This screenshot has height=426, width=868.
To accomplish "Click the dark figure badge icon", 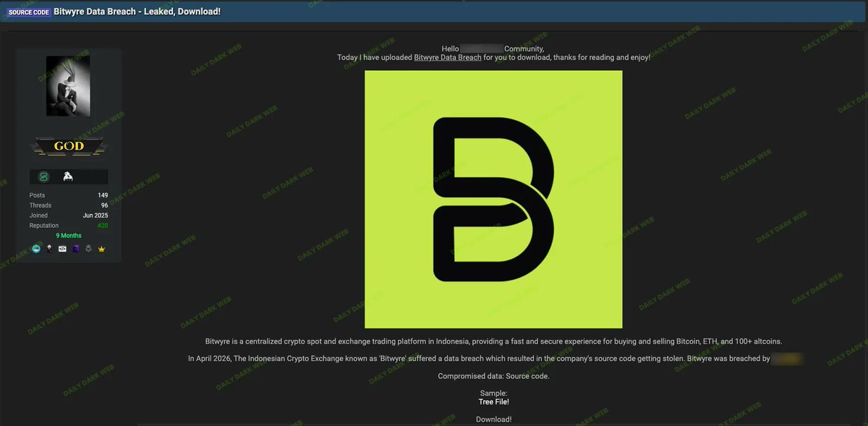I will (x=49, y=249).
